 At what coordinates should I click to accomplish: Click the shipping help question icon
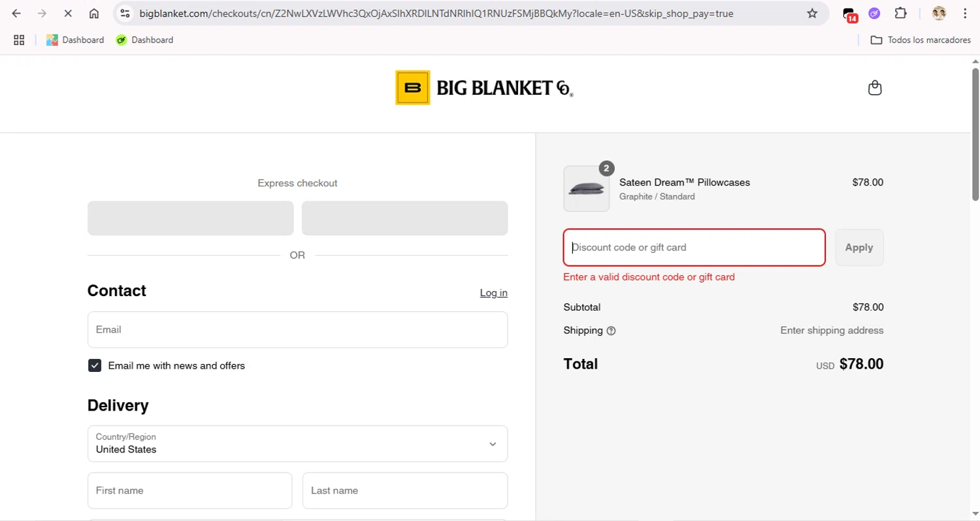[611, 331]
